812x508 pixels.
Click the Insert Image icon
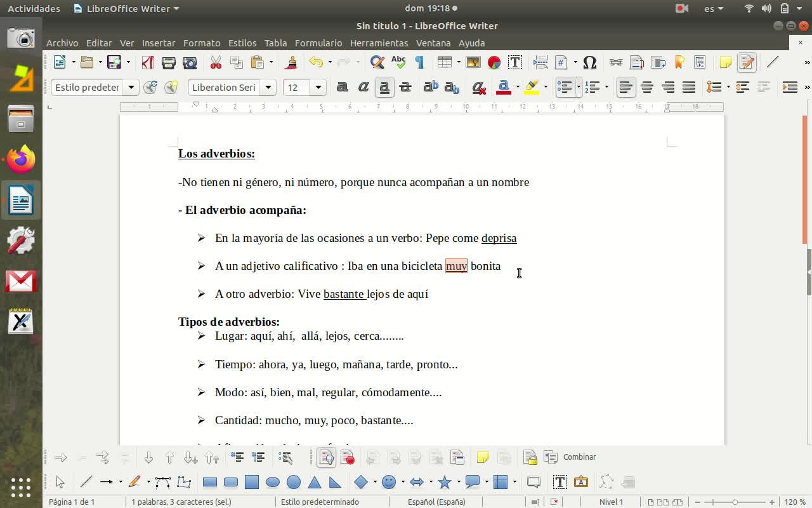473,62
